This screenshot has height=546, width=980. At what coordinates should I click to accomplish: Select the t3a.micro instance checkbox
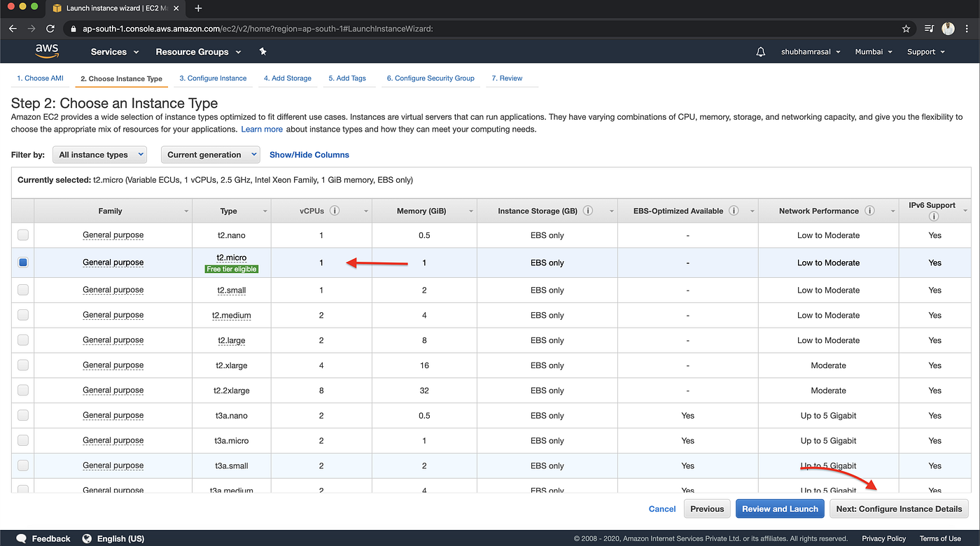[x=23, y=440]
